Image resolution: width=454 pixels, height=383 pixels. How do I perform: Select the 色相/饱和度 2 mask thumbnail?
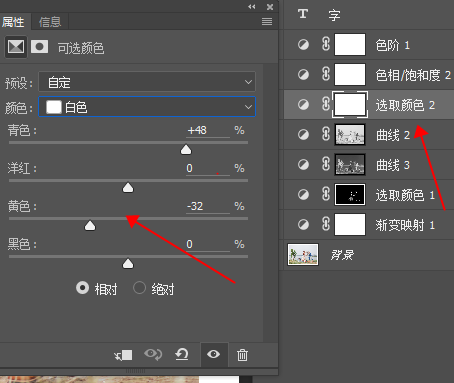(x=350, y=74)
